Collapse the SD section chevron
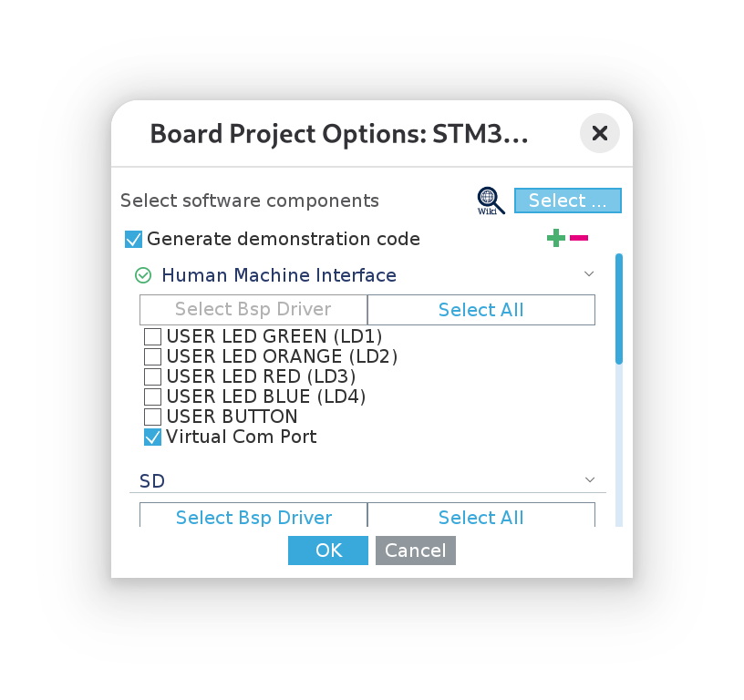Screen dimensions: 744x700 coord(590,479)
